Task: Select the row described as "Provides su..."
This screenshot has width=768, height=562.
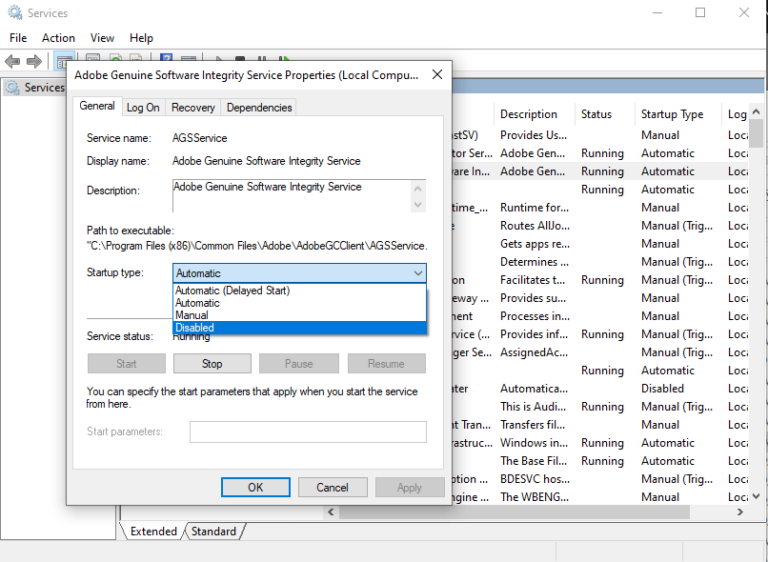Action: pos(599,298)
